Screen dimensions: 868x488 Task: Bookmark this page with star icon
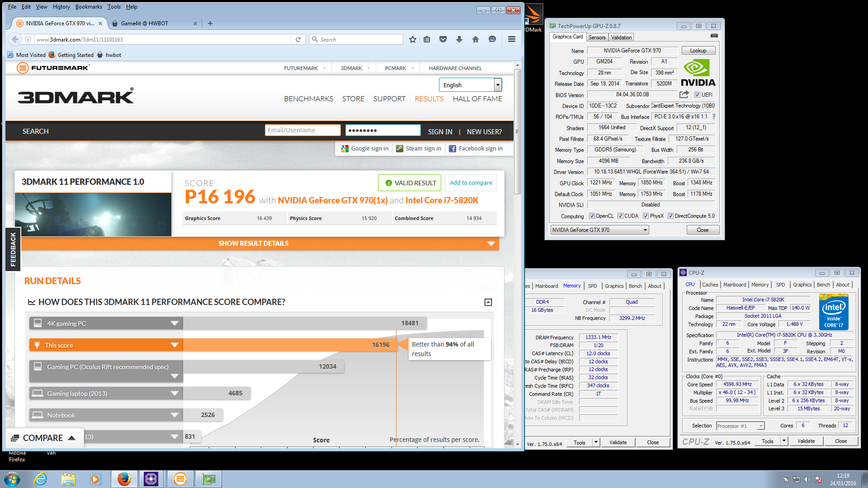click(x=412, y=39)
